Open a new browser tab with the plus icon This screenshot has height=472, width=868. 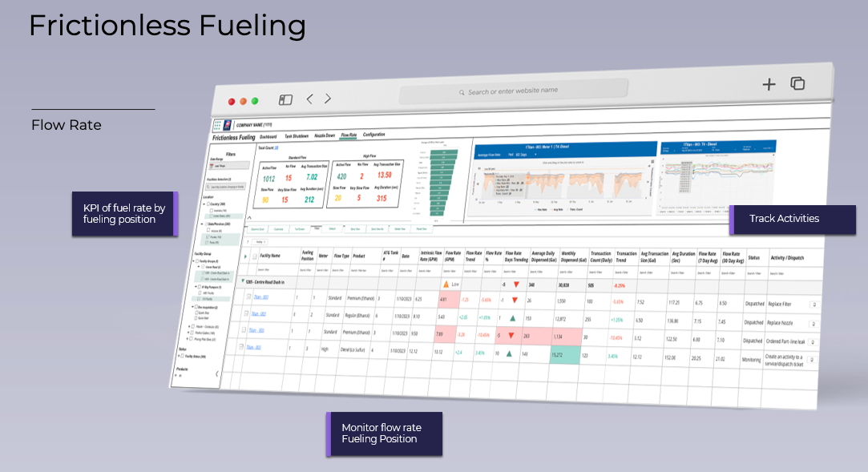tap(768, 83)
